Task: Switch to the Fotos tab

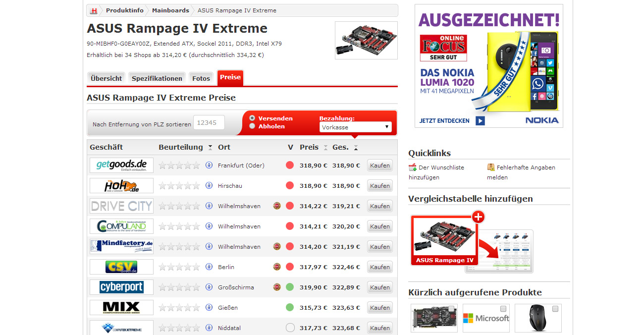Action: pos(201,78)
